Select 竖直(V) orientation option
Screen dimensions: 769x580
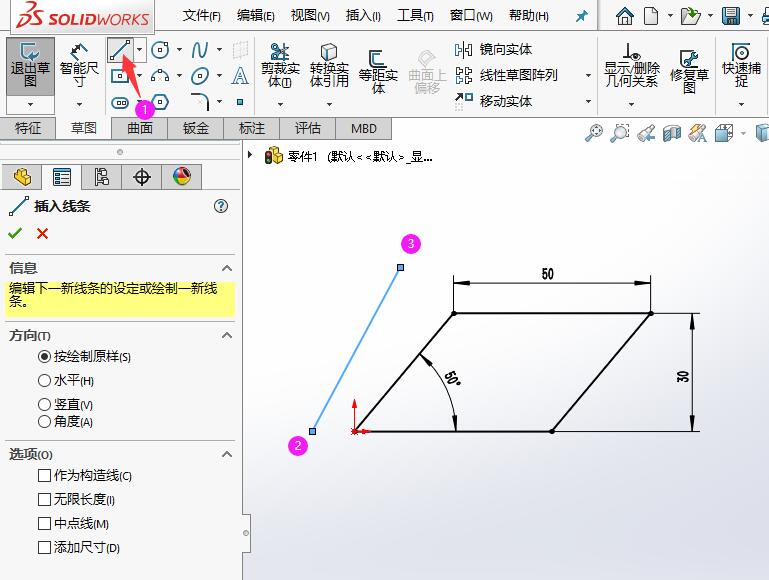point(65,404)
